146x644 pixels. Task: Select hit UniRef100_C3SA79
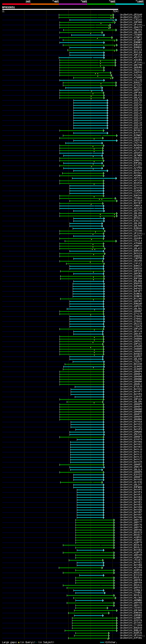click(x=131, y=326)
